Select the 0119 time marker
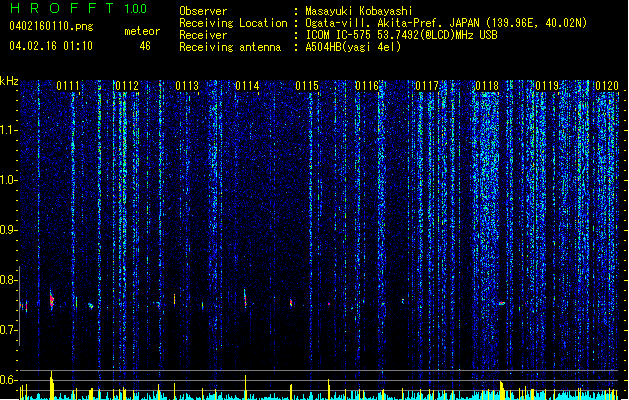629x400 pixels. (x=547, y=86)
